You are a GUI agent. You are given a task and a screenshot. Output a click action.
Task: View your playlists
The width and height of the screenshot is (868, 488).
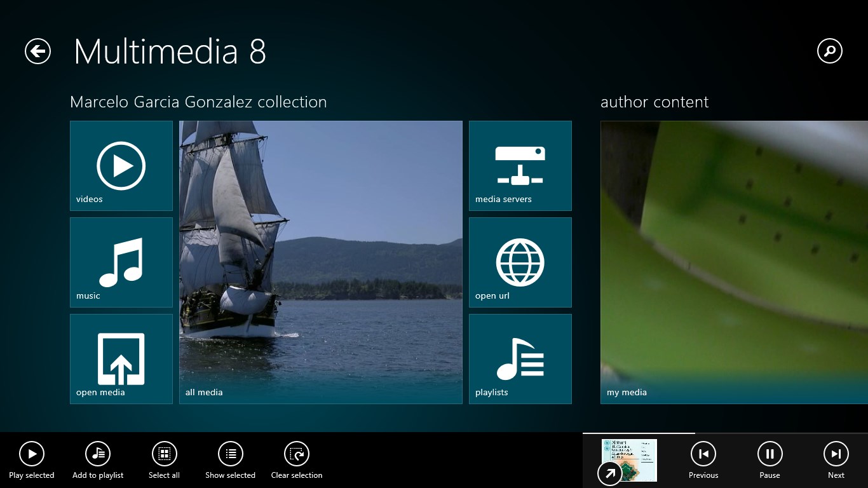[520, 358]
